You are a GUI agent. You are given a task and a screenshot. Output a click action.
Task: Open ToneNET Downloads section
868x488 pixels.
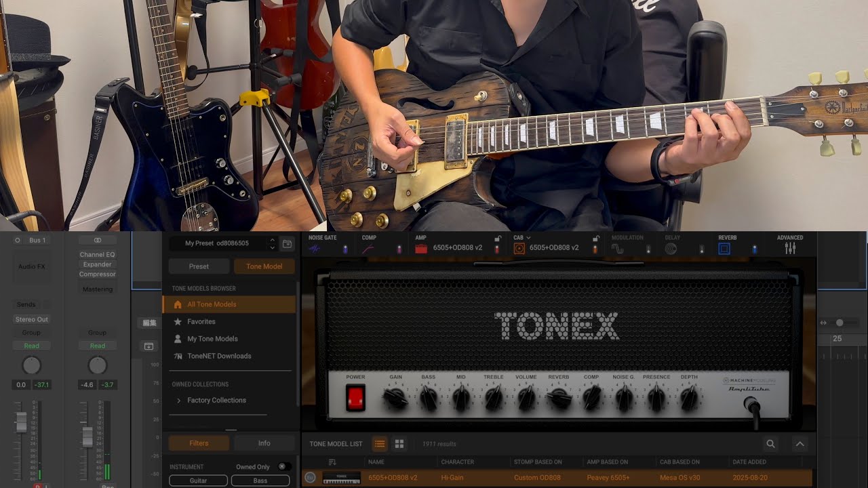click(x=229, y=356)
